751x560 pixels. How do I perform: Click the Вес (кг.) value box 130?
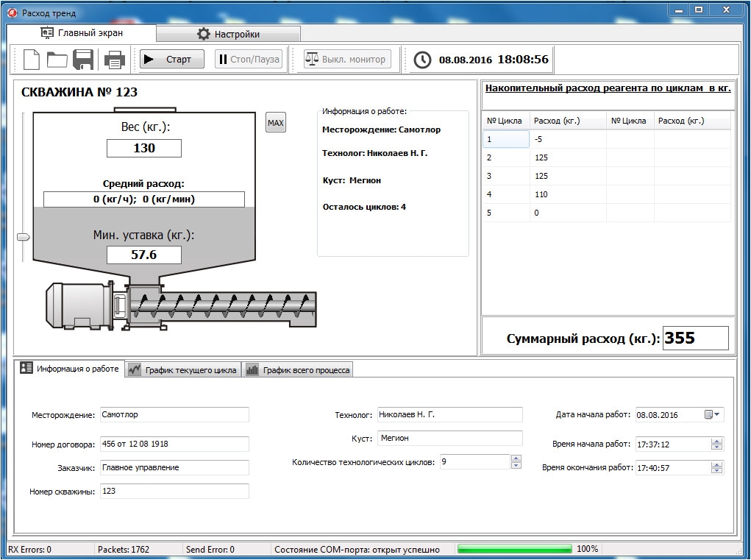pyautogui.click(x=144, y=148)
